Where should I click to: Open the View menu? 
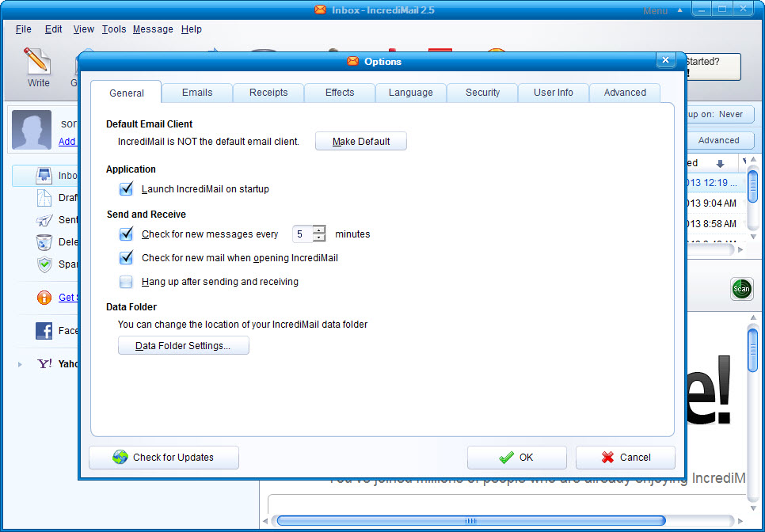tap(83, 29)
